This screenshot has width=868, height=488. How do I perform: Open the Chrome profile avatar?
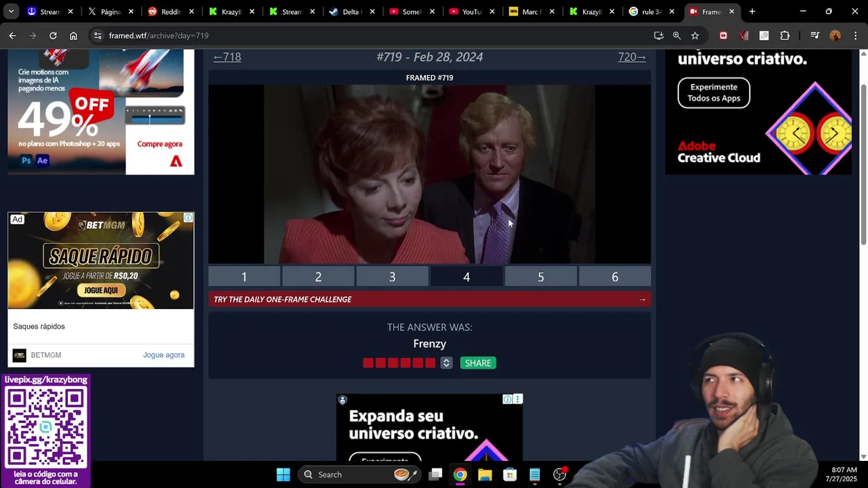[835, 35]
